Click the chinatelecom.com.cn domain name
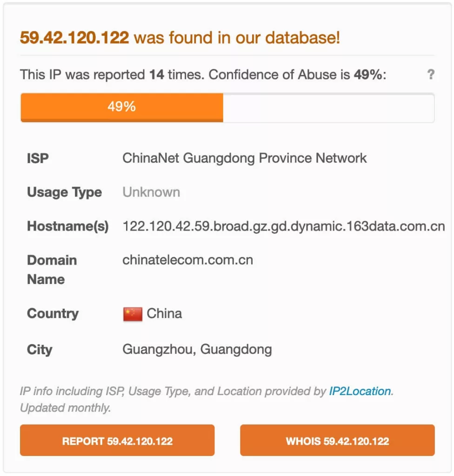 (x=187, y=260)
